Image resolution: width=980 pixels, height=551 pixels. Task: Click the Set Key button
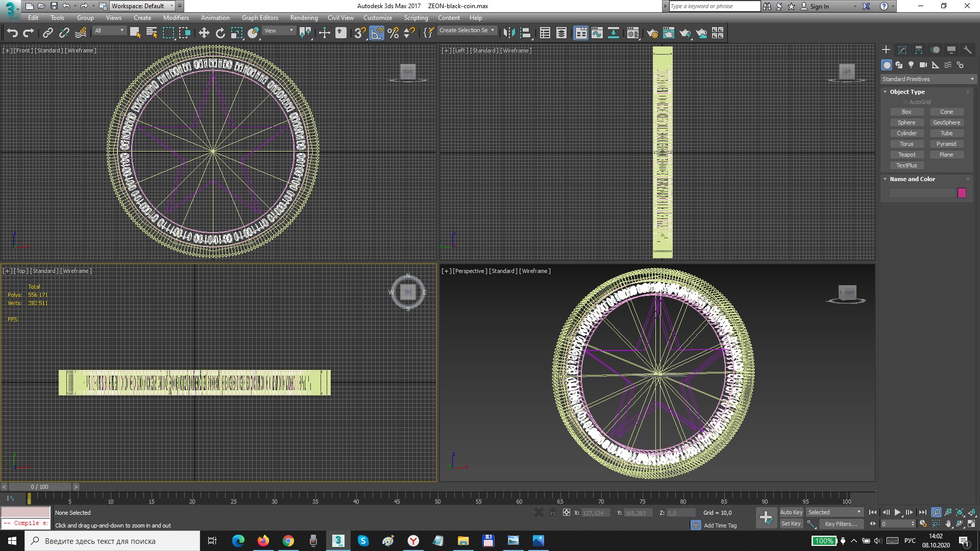791,523
